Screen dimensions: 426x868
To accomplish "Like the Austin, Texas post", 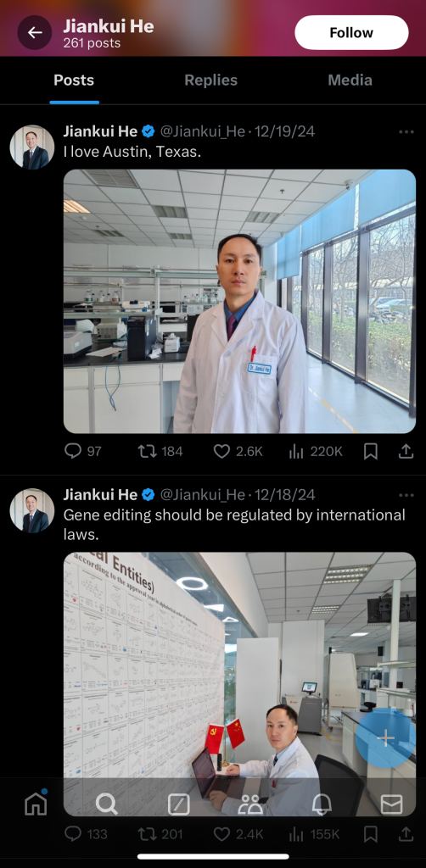I will [238, 451].
